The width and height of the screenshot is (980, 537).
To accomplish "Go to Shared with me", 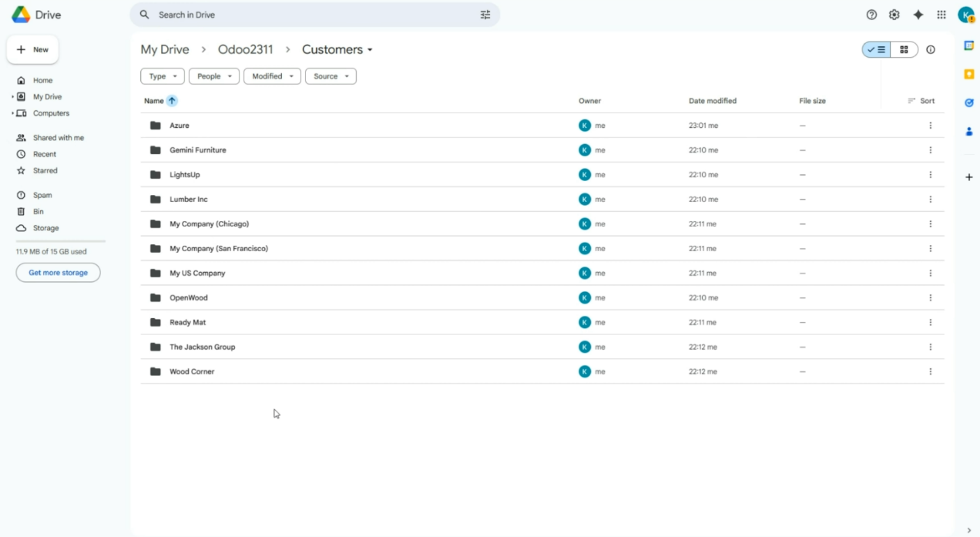I will pyautogui.click(x=58, y=138).
